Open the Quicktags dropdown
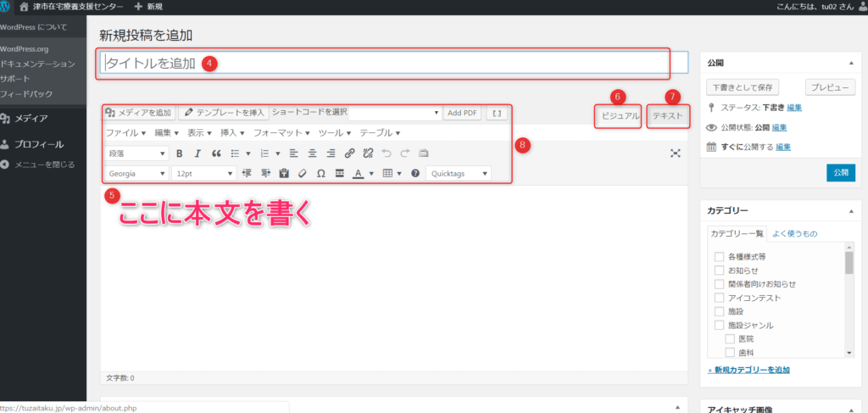Viewport: 868px width, 413px height. coord(458,173)
